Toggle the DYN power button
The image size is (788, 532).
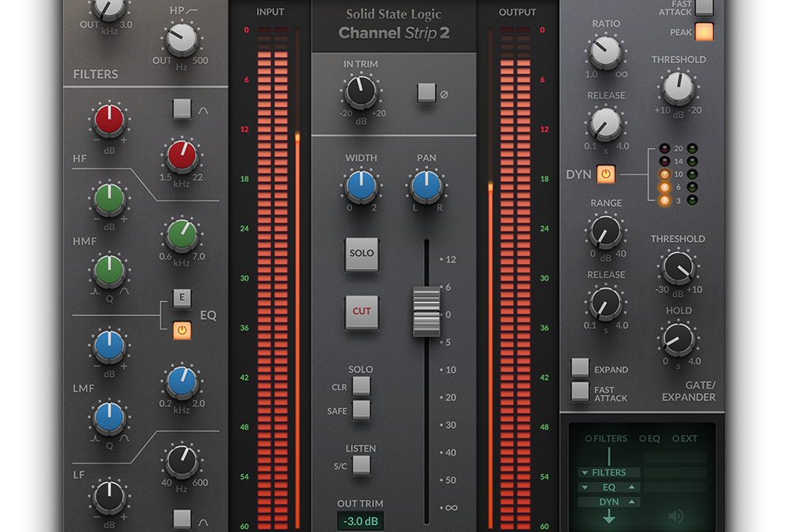pyautogui.click(x=606, y=173)
